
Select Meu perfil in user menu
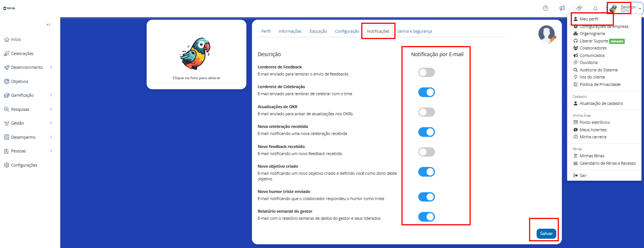pyautogui.click(x=589, y=19)
